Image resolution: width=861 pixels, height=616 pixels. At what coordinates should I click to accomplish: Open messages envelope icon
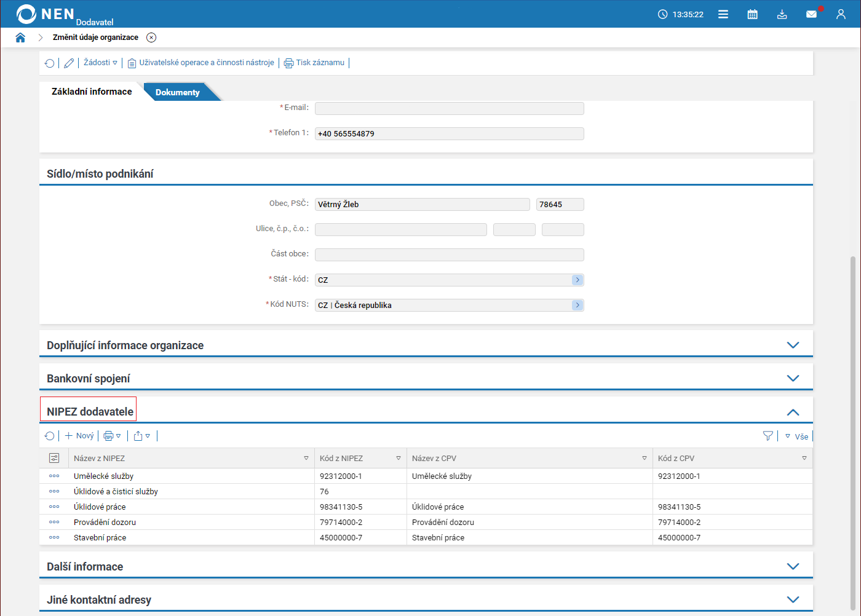tap(811, 14)
